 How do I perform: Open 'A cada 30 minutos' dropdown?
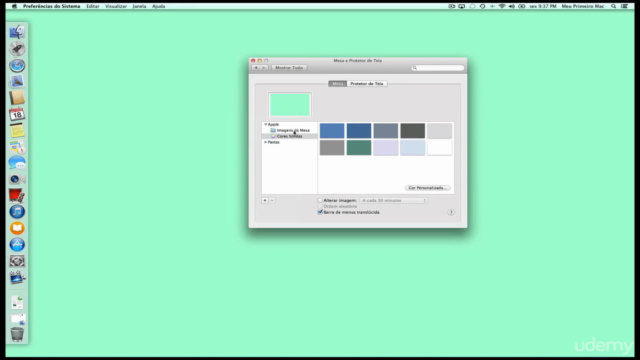(x=393, y=200)
